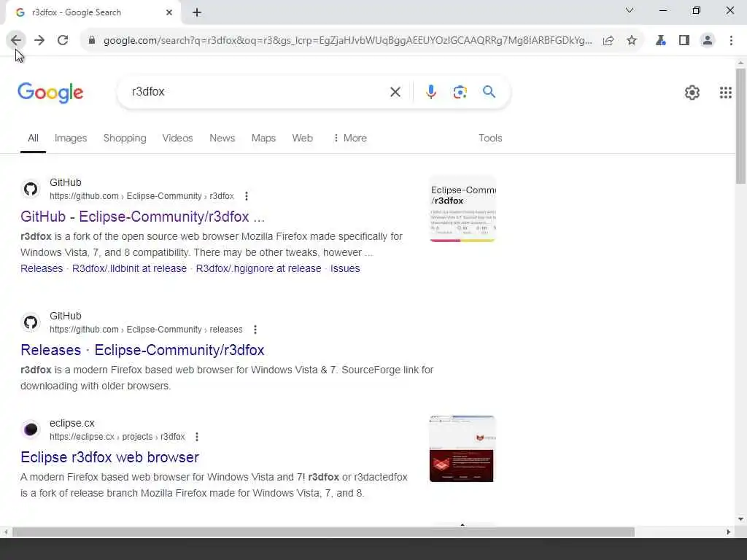Click into the r3dfox search box
This screenshot has height=560, width=747.
pos(258,92)
